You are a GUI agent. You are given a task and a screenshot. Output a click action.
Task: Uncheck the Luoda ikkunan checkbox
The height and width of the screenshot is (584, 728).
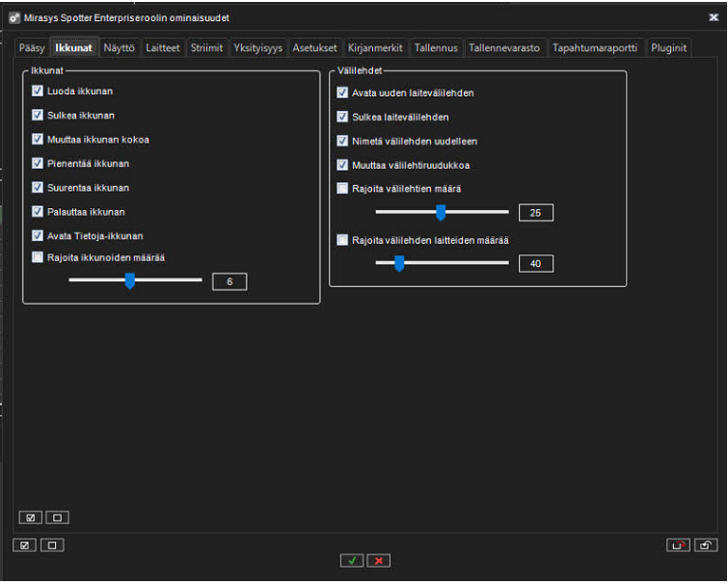pos(38,91)
